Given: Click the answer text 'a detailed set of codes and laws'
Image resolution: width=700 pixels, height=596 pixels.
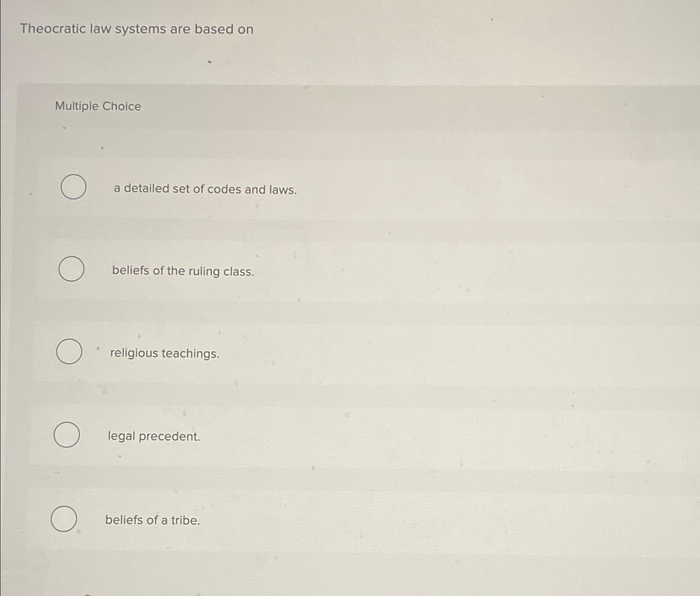Looking at the screenshot, I should tap(204, 190).
